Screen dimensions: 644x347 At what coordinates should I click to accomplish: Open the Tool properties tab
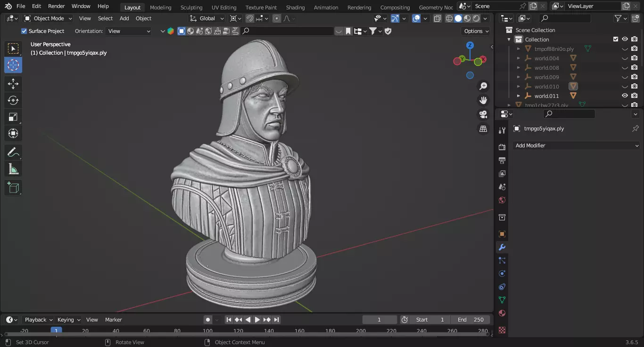pos(502,130)
